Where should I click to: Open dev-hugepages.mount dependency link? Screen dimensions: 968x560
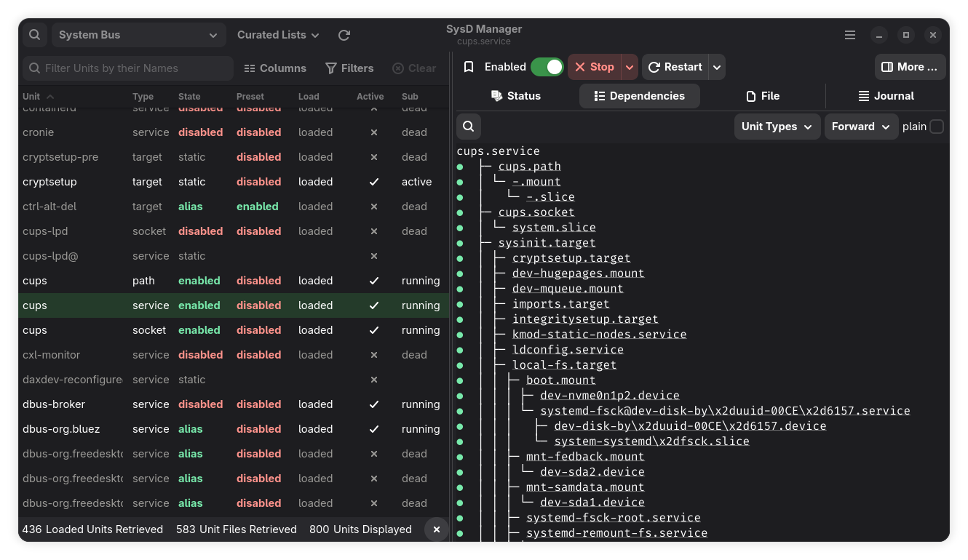[578, 273]
